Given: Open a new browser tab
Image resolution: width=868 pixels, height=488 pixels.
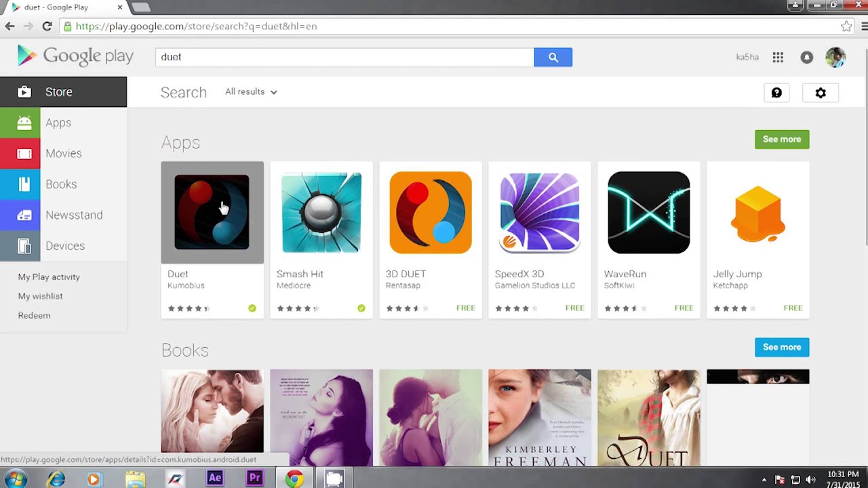Looking at the screenshot, I should 140,7.
